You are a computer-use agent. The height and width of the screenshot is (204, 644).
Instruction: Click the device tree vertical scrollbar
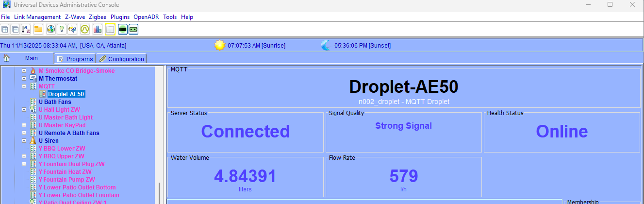[159, 193]
